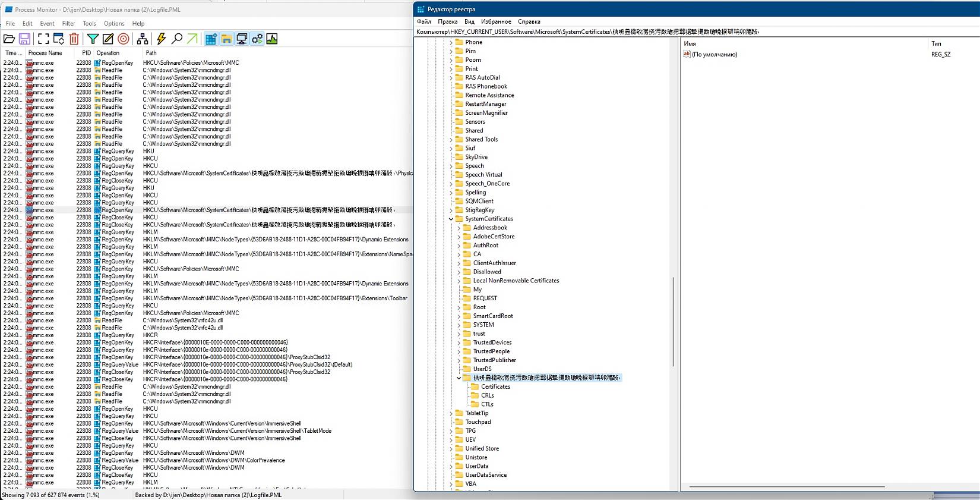980x500 pixels.
Task: Click the Имя column header
Action: (x=690, y=43)
